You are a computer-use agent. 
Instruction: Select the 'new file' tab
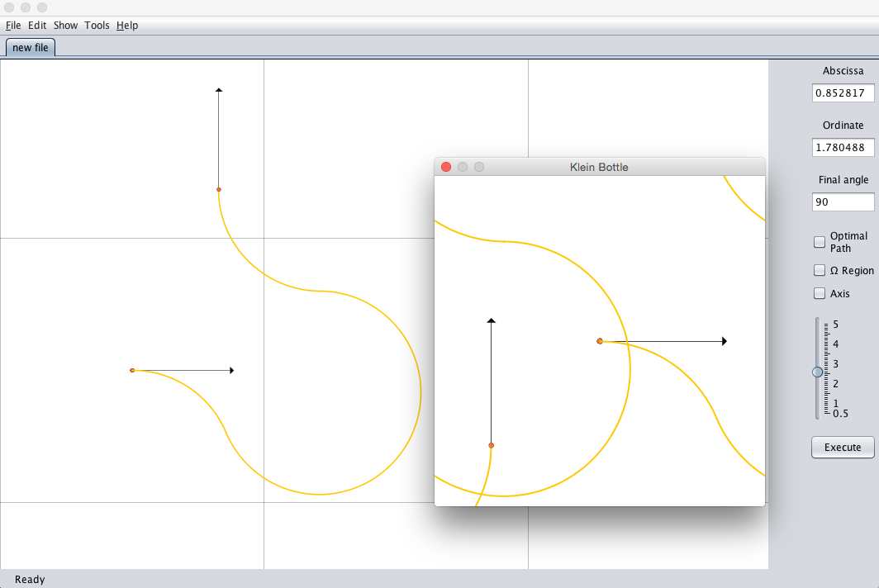click(31, 48)
